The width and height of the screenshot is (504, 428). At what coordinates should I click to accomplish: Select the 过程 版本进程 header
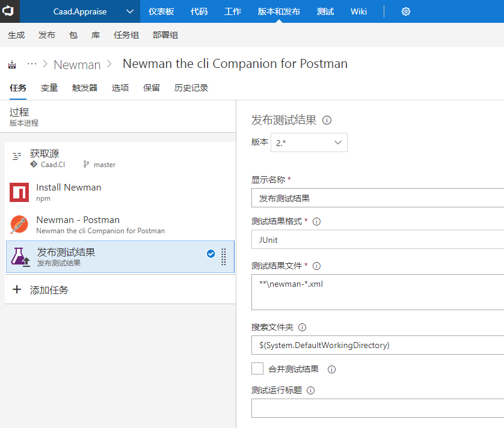click(118, 117)
